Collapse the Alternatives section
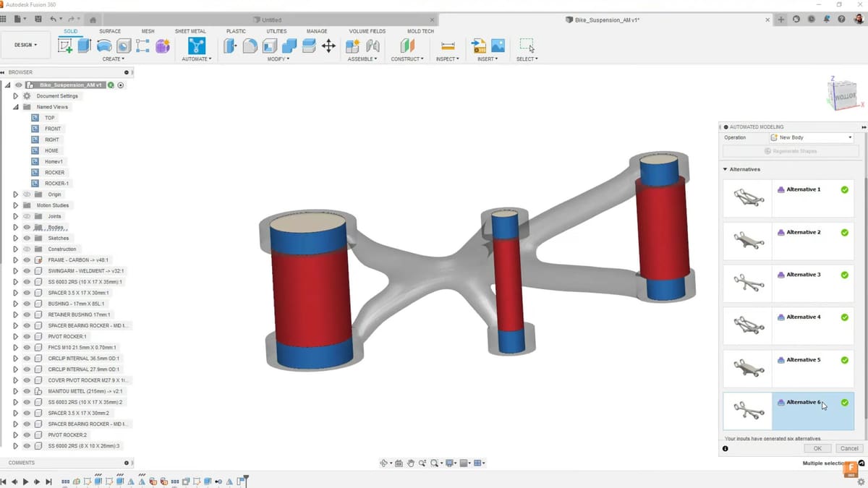The width and height of the screenshot is (868, 488). pyautogui.click(x=725, y=169)
